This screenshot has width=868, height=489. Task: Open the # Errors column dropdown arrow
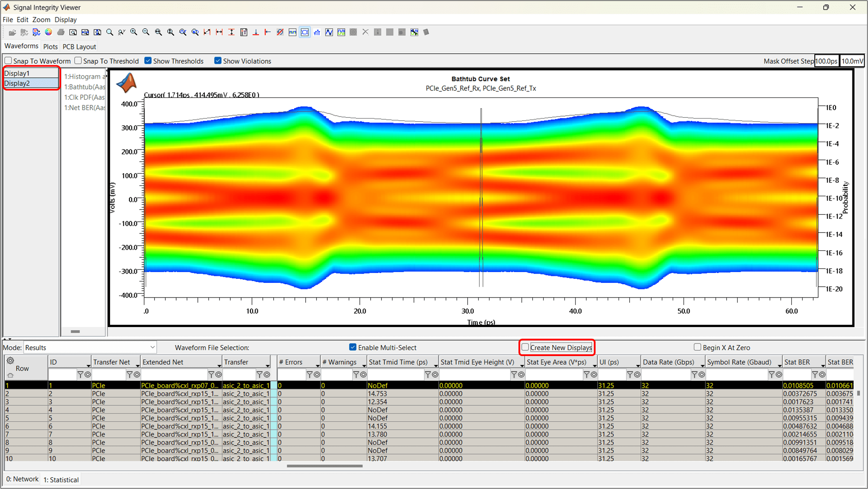click(x=317, y=365)
